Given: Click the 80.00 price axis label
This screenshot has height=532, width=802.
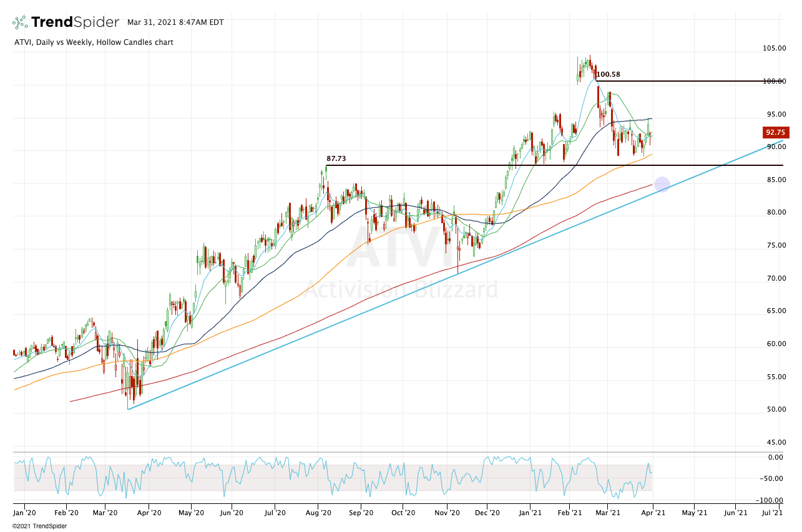Looking at the screenshot, I should 778,212.
